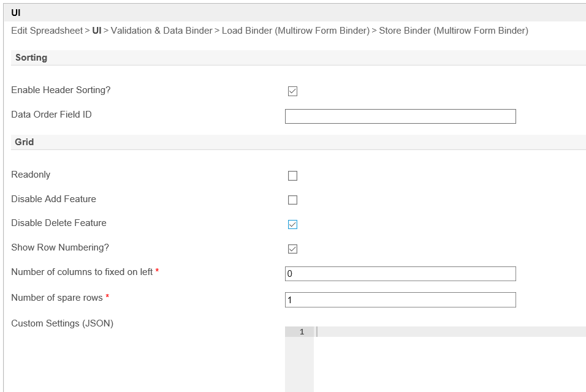The image size is (586, 392).
Task: Click the Data Order Field ID input
Action: pos(400,116)
